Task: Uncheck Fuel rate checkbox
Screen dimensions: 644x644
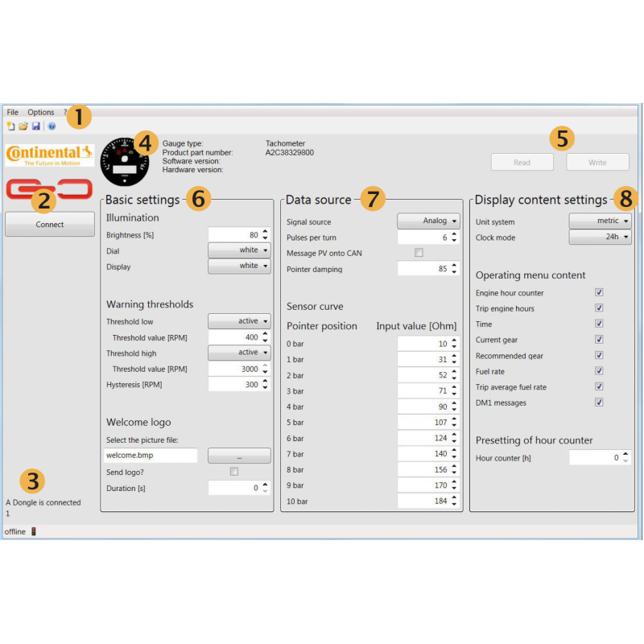Action: [x=599, y=371]
